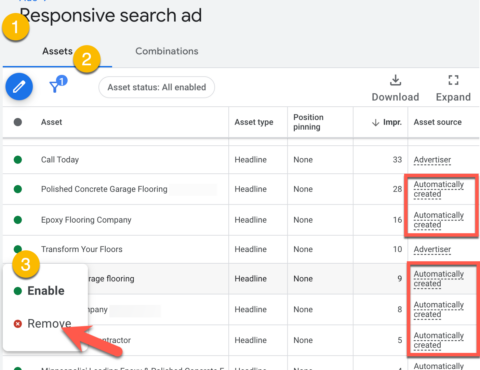Click None pinning in Transform Your Floors row
Viewport: 480px width, 370px height.
click(x=303, y=249)
